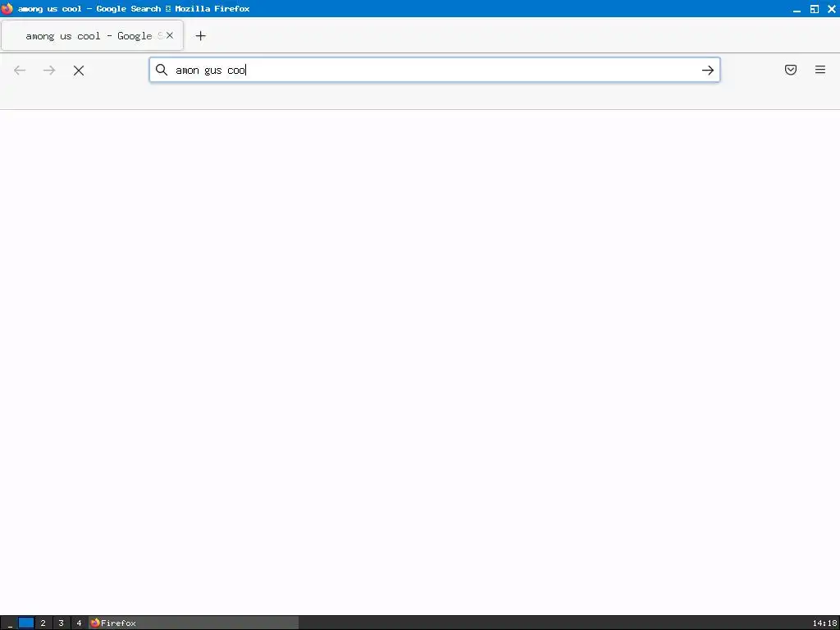Switch to workspace 2 in taskbar
The height and width of the screenshot is (630, 840).
click(43, 623)
